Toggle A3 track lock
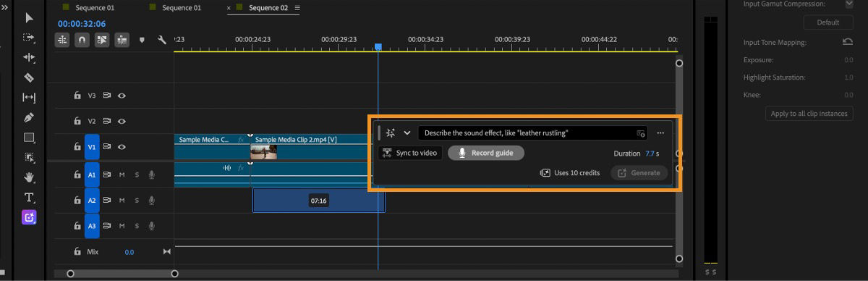Screen dimensions: 868x281 coord(77,226)
